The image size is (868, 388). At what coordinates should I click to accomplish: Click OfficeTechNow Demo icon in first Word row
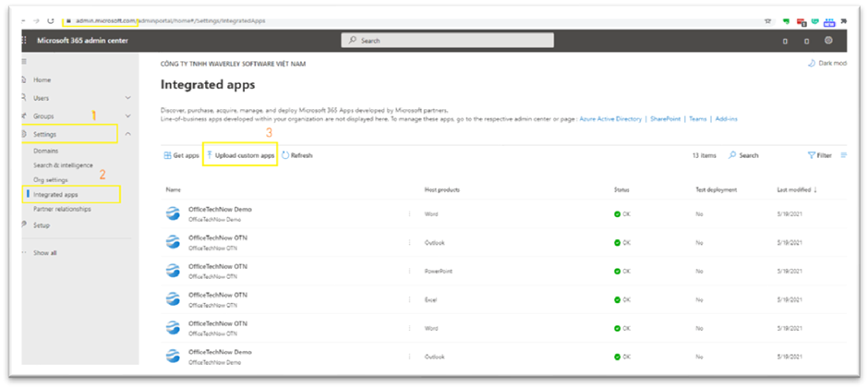coord(174,213)
